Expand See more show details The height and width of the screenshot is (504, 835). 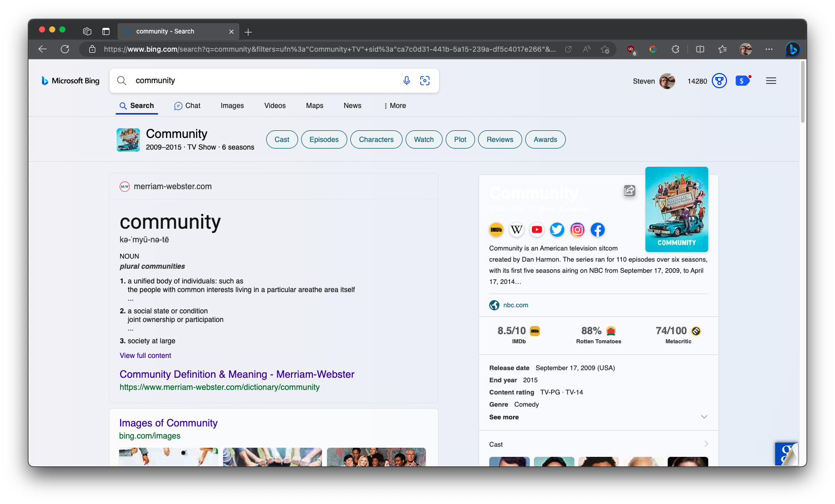598,417
